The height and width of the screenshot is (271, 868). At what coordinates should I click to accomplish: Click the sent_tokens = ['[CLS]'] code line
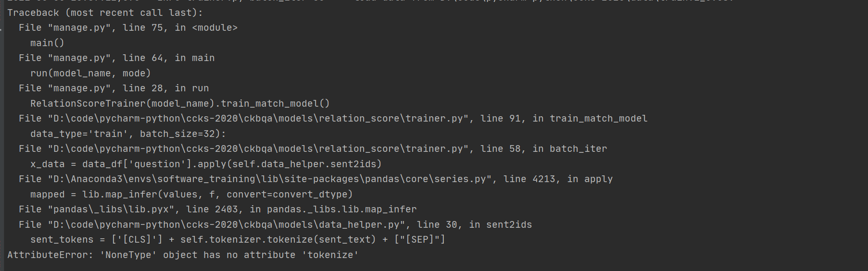(238, 240)
